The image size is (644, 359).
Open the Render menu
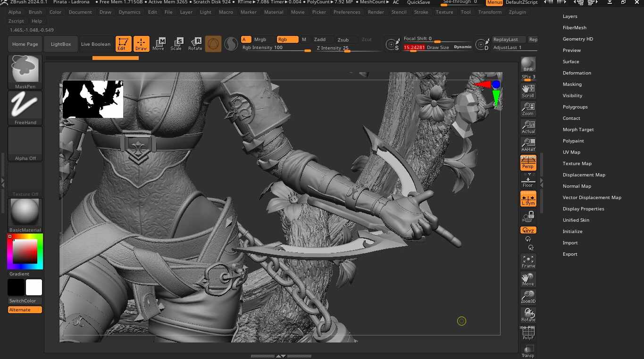click(376, 12)
